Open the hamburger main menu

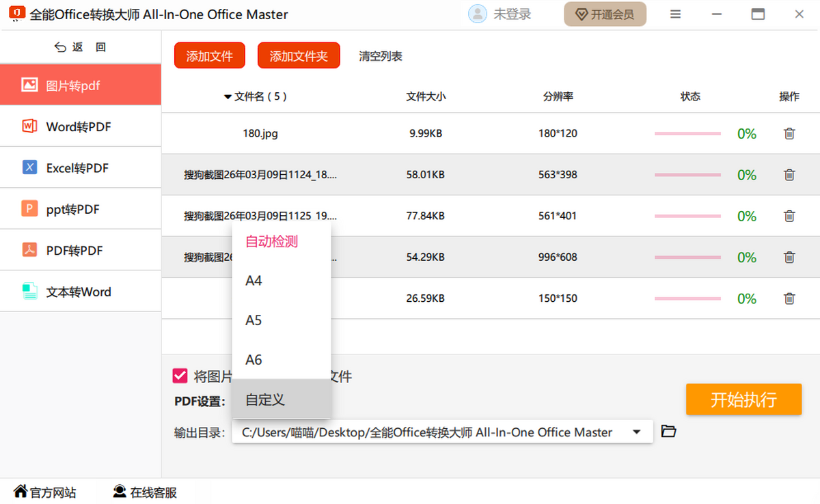tap(675, 14)
